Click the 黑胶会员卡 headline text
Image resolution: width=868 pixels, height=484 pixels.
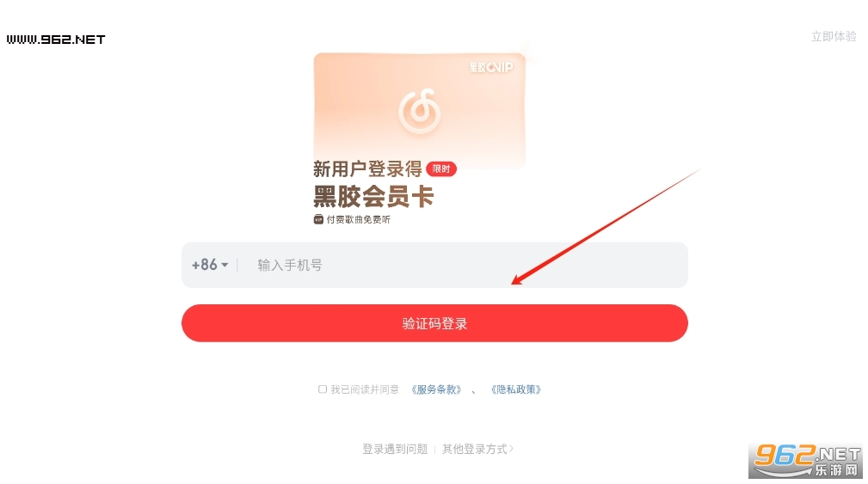[x=373, y=196]
